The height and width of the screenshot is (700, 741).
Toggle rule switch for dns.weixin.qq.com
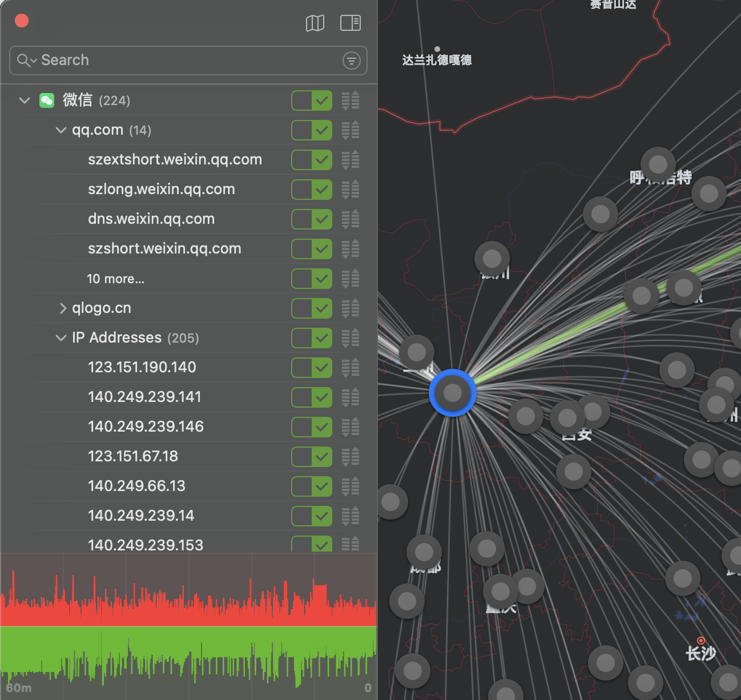point(312,219)
